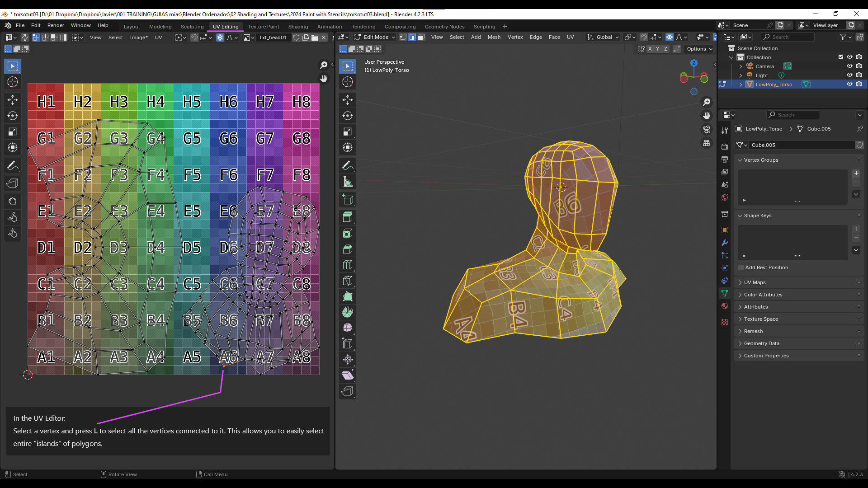Select the Relax tool in UV editor
The image size is (868, 488).
pyautogui.click(x=13, y=217)
